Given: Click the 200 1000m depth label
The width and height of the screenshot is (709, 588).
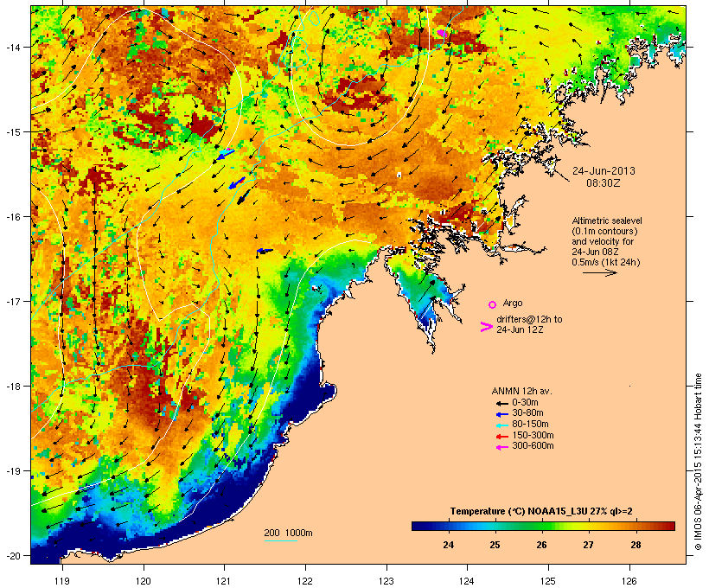Looking at the screenshot, I should click(x=288, y=533).
